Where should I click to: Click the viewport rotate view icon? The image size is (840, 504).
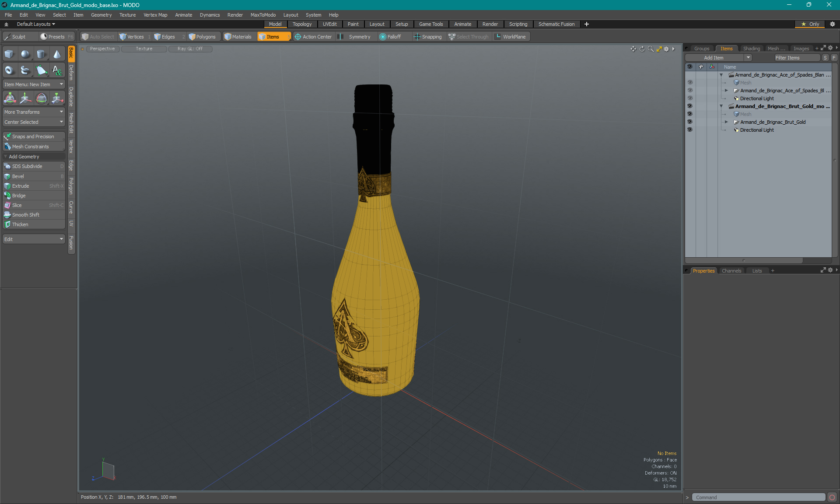tap(642, 49)
